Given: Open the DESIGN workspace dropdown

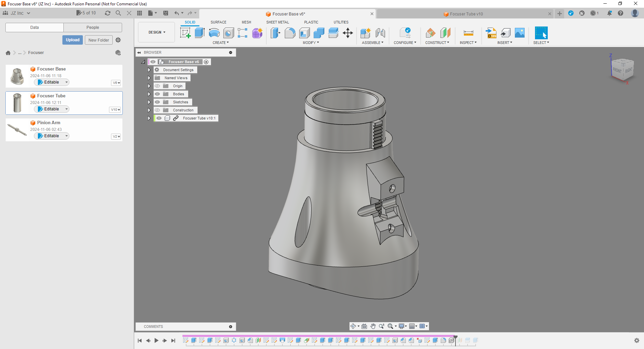Looking at the screenshot, I should tap(157, 32).
